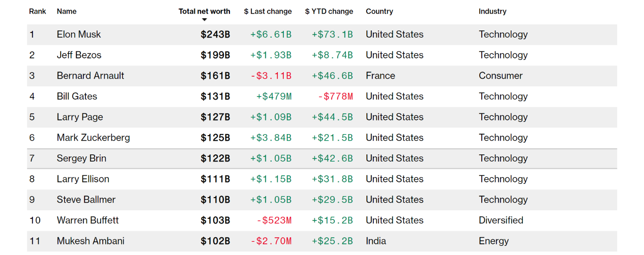This screenshot has height=255, width=644.
Task: Open Elon Musk's profile name
Action: pyautogui.click(x=79, y=35)
